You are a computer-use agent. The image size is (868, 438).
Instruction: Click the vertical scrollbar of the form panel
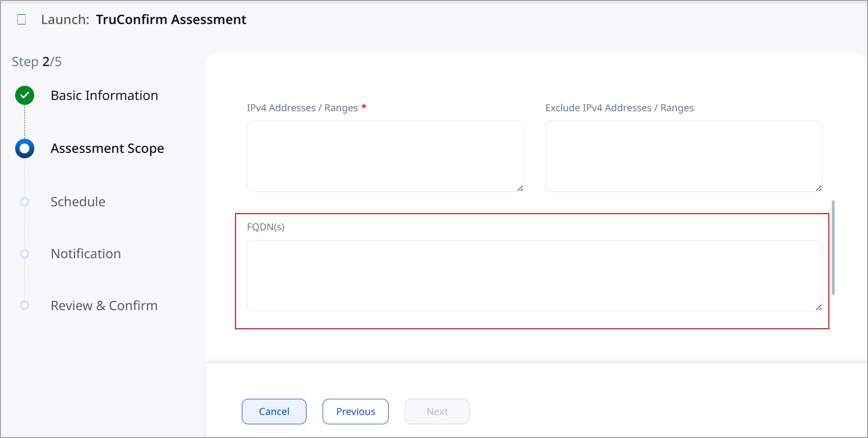click(833, 247)
